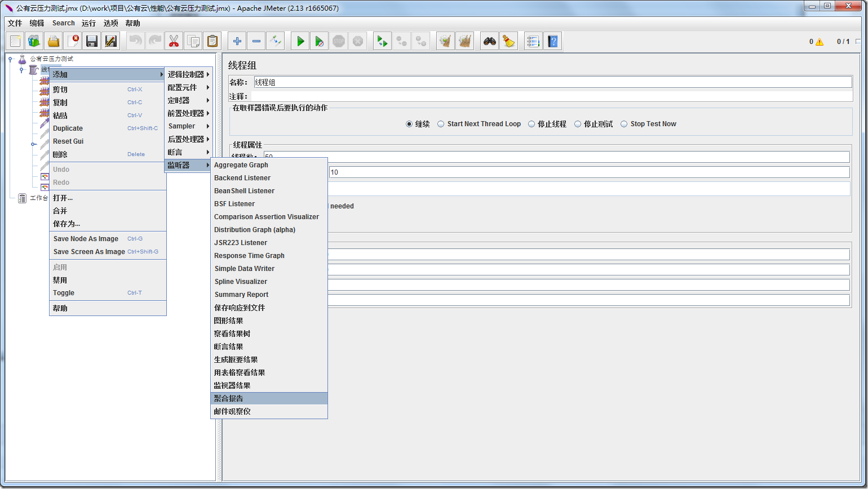This screenshot has width=868, height=489.
Task: Select the 工作台 tree node
Action: point(38,198)
